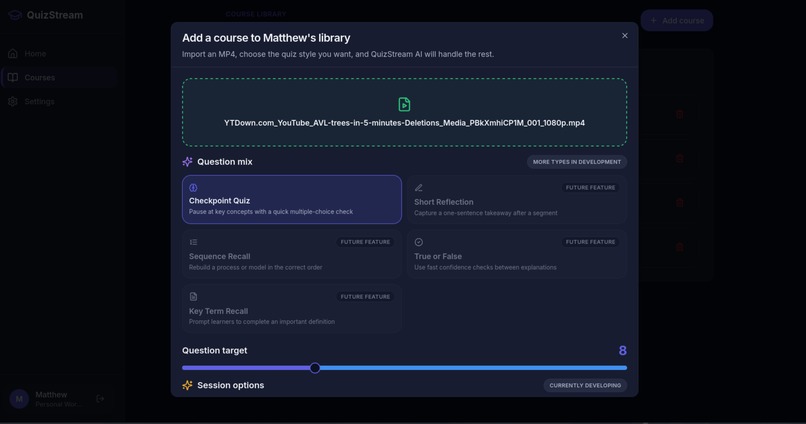Click the sparkle icon beside Session options
This screenshot has height=424, width=806.
click(x=188, y=385)
